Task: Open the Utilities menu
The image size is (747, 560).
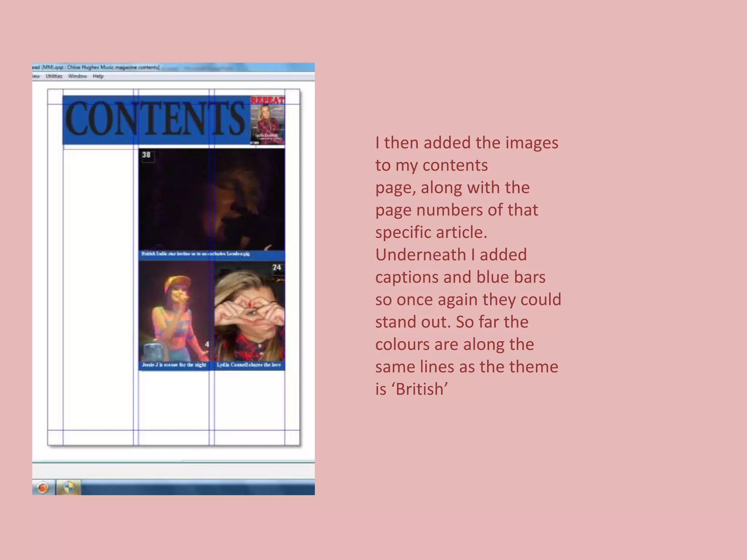Action: coord(54,76)
